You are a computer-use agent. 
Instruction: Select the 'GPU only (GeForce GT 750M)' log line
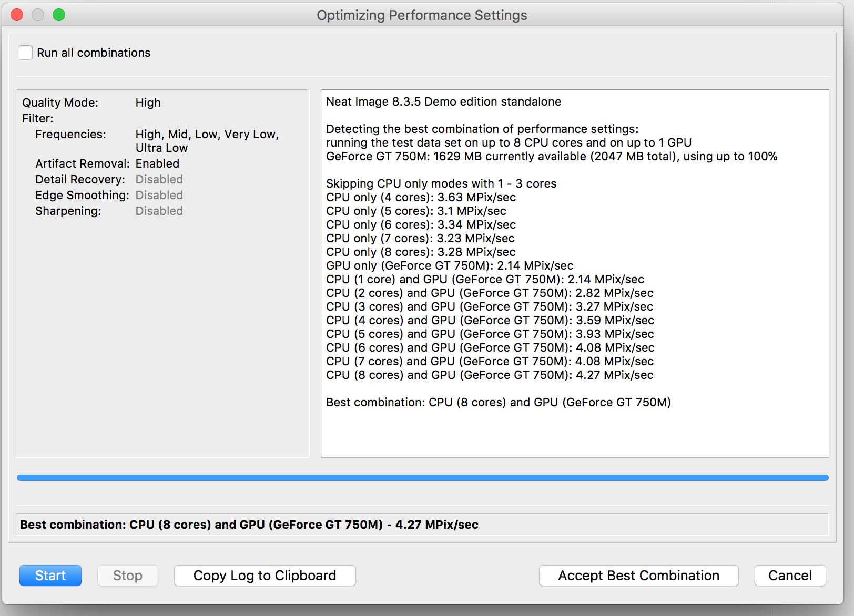click(x=450, y=265)
